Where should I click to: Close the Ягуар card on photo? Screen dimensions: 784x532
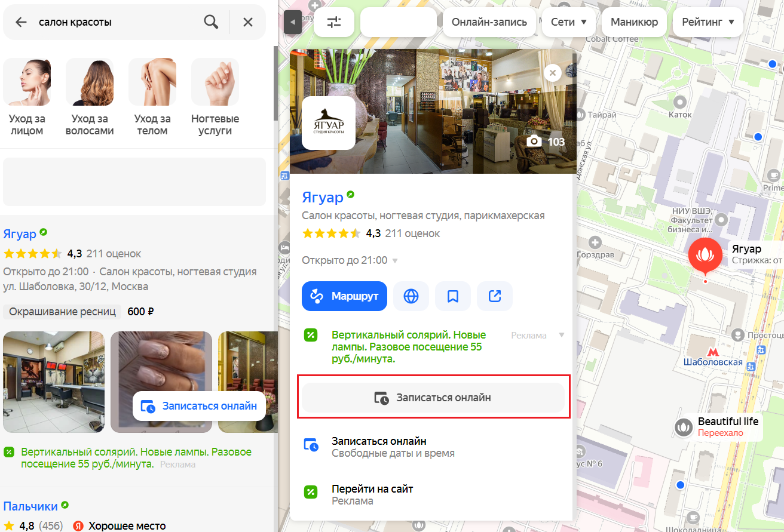552,73
